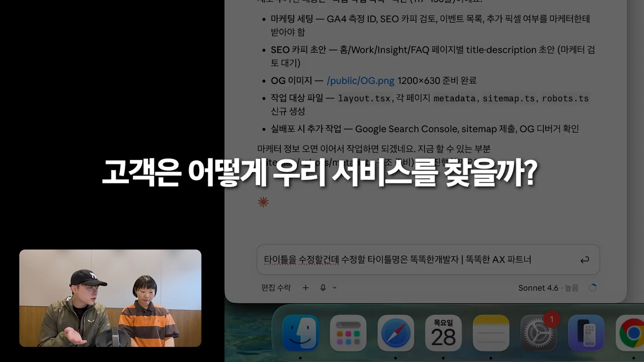Start voice input with microphone icon
This screenshot has height=362, width=644.
323,288
